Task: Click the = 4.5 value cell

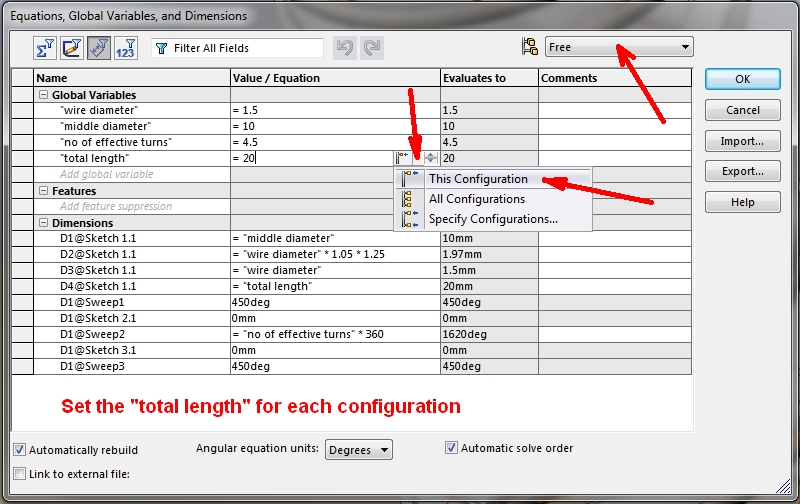Action: [x=335, y=142]
